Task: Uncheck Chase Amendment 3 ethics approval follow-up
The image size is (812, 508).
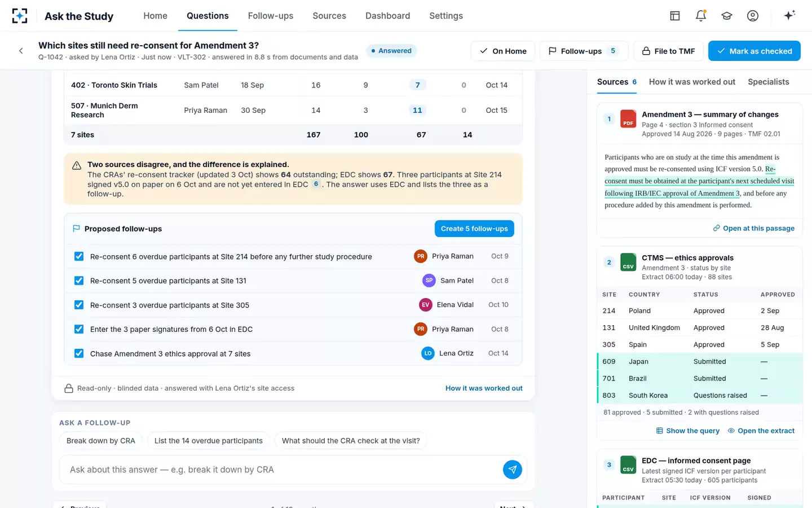Action: tap(79, 353)
